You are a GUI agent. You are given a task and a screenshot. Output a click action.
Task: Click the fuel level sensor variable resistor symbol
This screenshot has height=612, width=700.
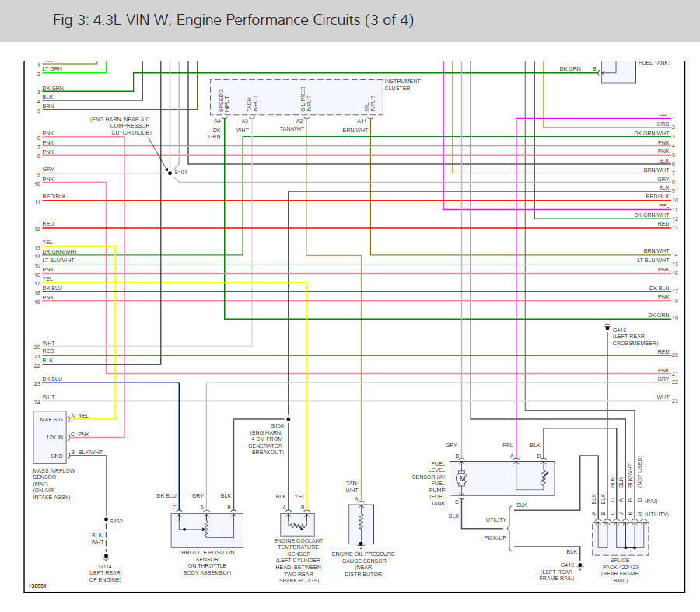[x=544, y=477]
